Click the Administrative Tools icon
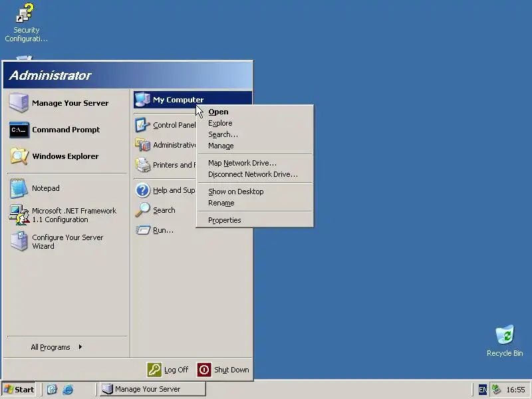 tap(142, 145)
